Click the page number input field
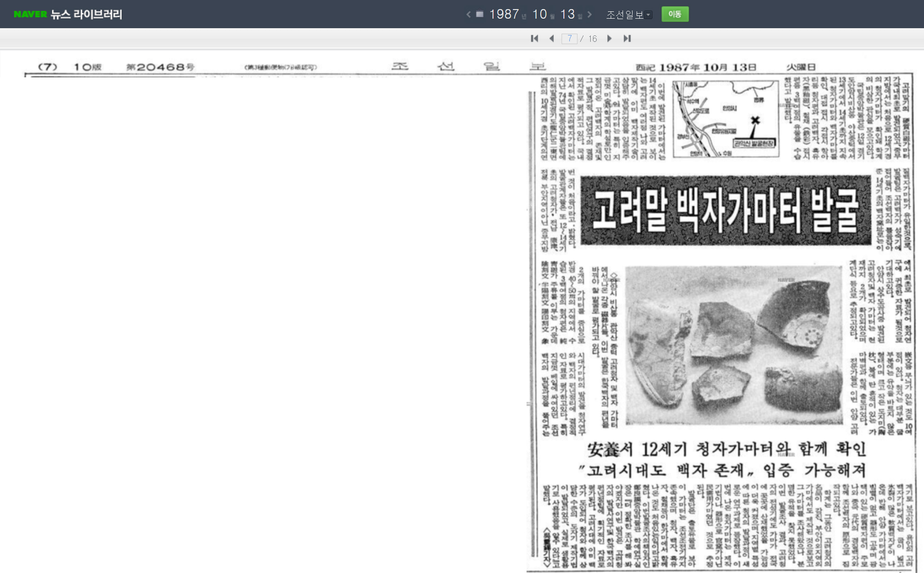Image resolution: width=924 pixels, height=573 pixels. (569, 39)
